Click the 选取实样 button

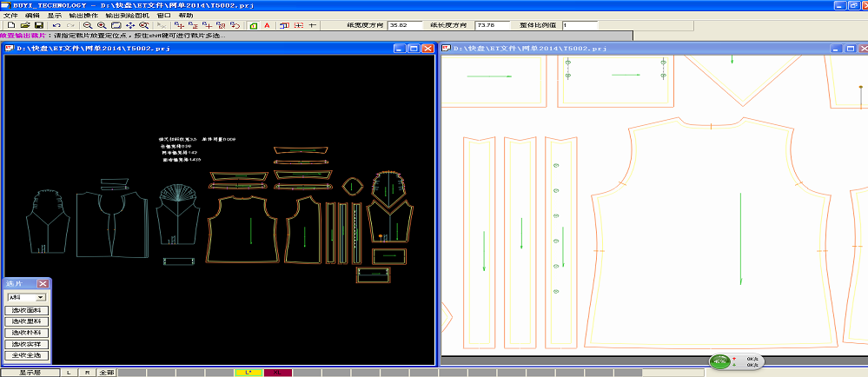pos(27,344)
